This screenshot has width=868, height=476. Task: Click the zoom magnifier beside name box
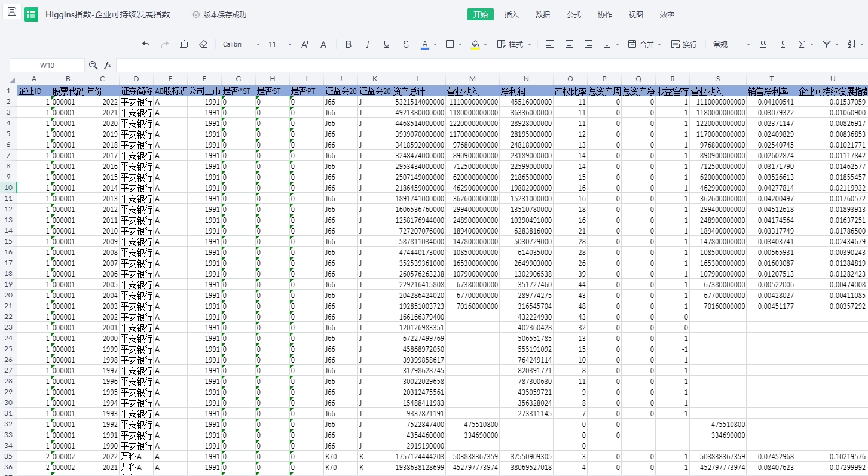tap(93, 65)
